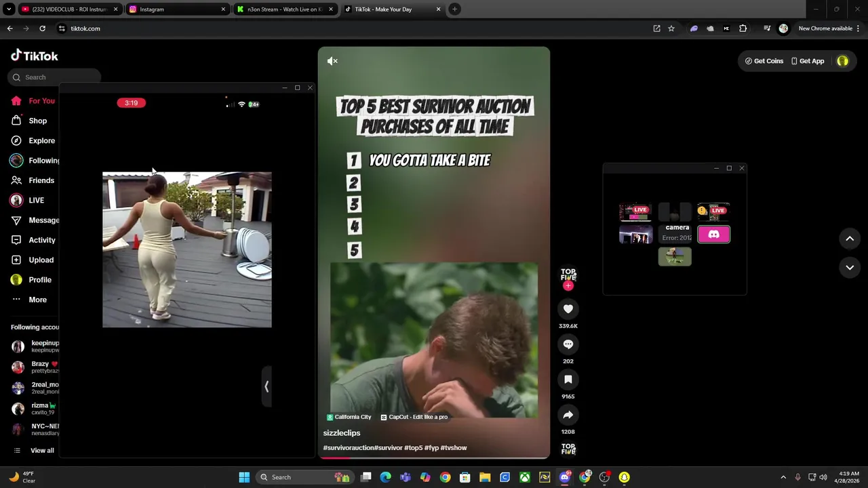Bookmark this page with star icon
Viewport: 868px width, 488px height.
(x=671, y=28)
